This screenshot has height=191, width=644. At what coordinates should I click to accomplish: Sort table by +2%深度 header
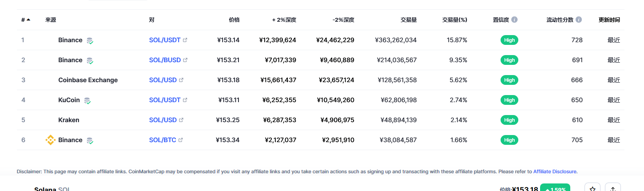click(284, 20)
